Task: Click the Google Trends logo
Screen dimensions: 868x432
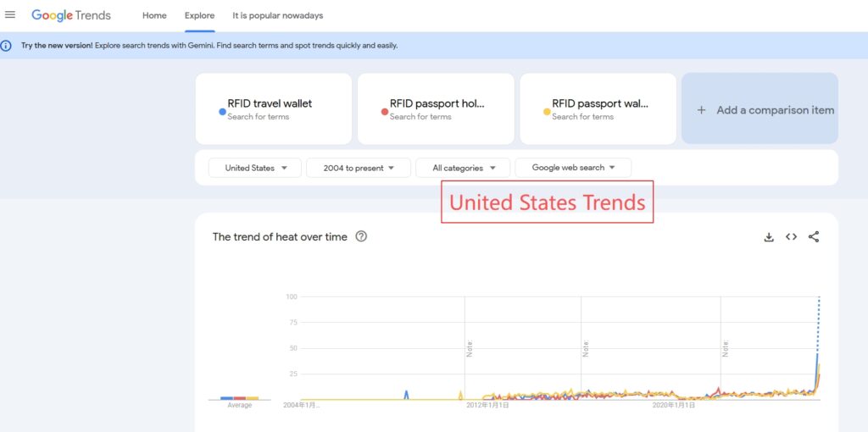Action: (71, 15)
